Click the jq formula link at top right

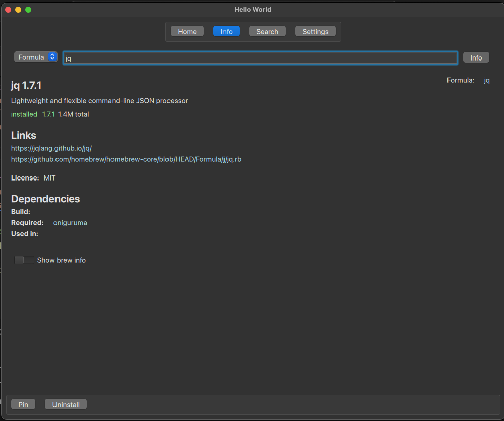(487, 80)
